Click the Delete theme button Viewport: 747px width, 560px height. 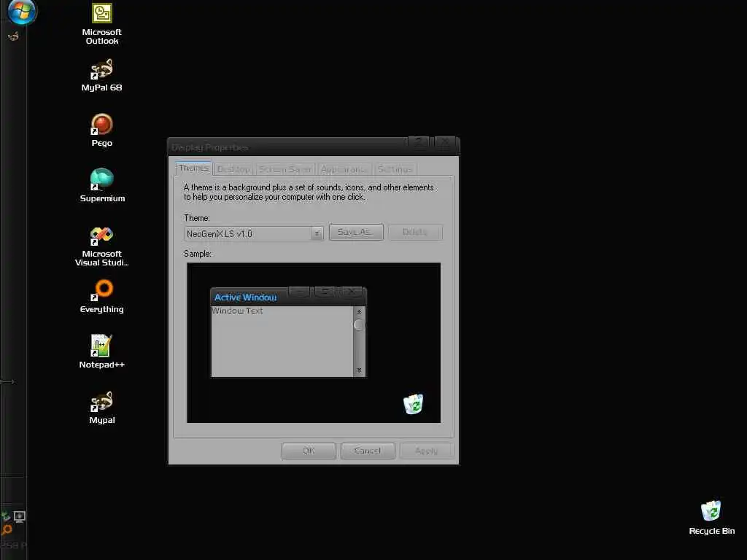coord(415,232)
